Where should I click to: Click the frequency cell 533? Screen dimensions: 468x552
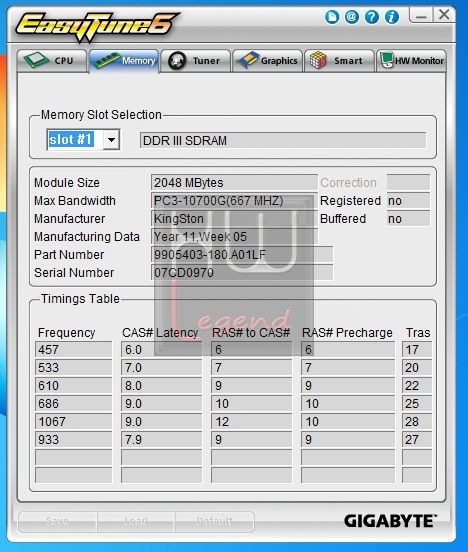74,368
